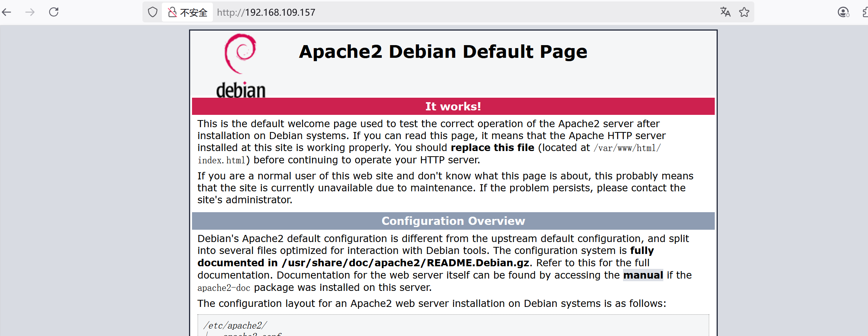The height and width of the screenshot is (336, 868).
Task: Click the apache2-doc package name text
Action: tap(224, 288)
